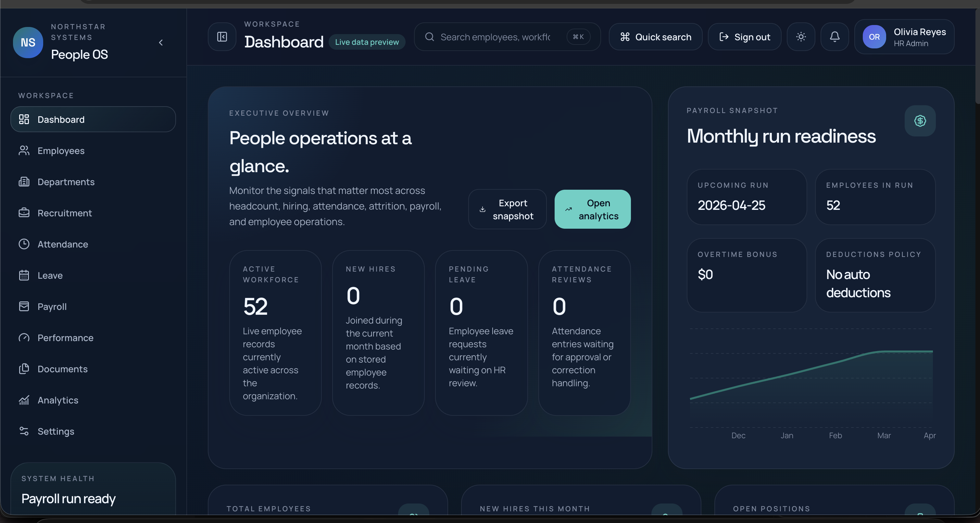Click Jan label on payroll chart
Image resolution: width=980 pixels, height=523 pixels.
coord(787,435)
